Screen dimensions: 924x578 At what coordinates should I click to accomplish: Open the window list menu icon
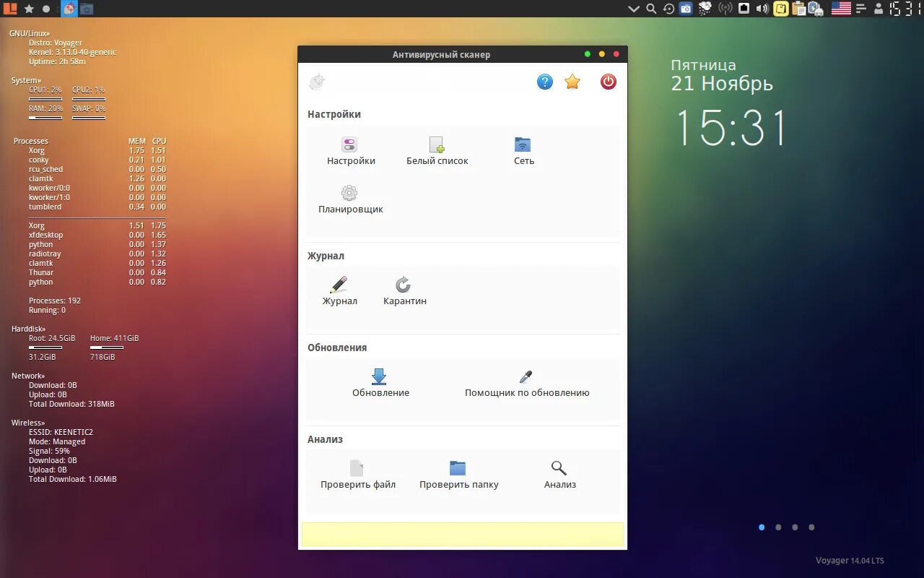point(861,9)
